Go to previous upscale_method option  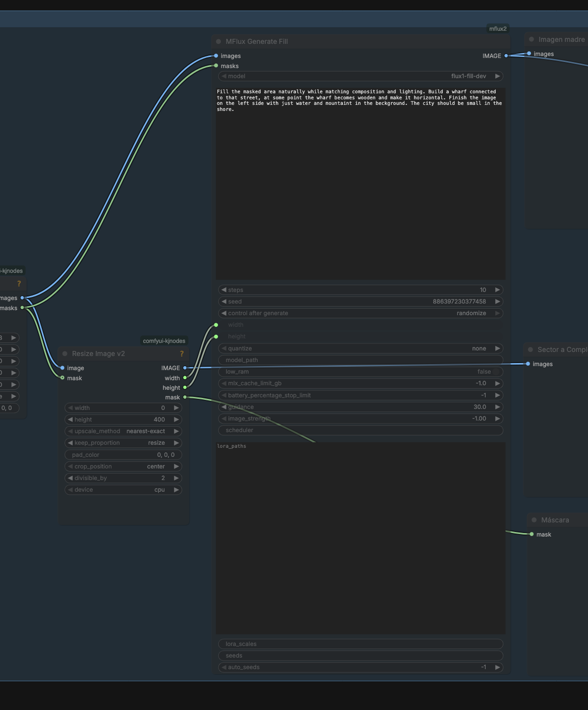point(70,431)
